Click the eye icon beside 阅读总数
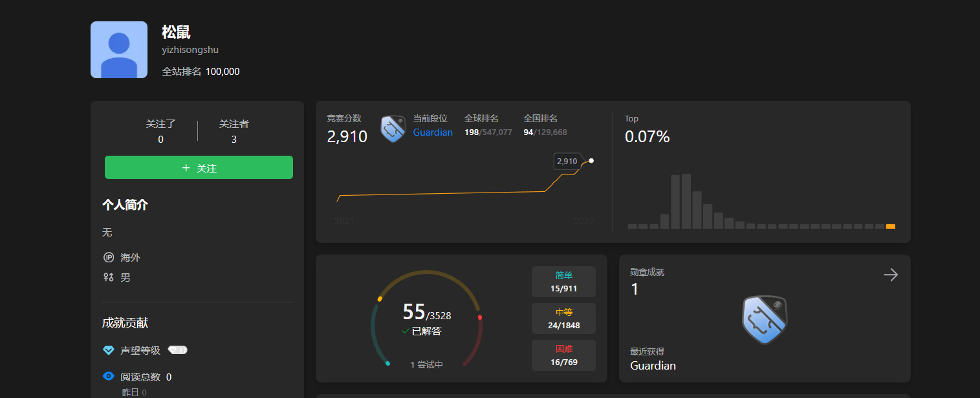The width and height of the screenshot is (980, 398). (x=108, y=376)
